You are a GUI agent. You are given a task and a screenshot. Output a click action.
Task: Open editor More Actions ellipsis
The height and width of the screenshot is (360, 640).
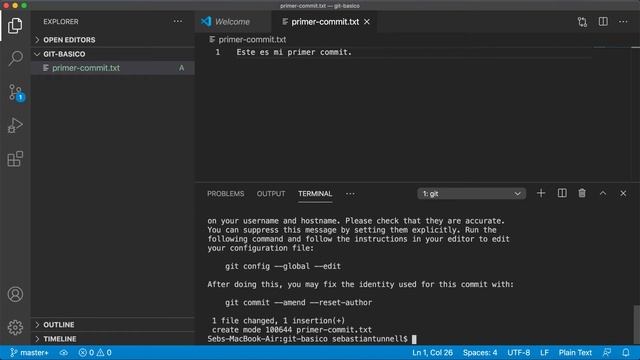(x=623, y=22)
